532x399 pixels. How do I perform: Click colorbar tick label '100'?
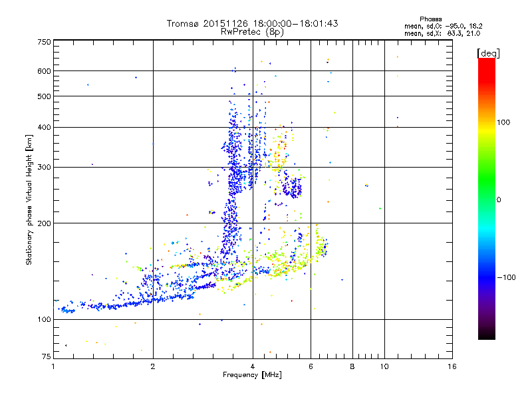point(503,122)
